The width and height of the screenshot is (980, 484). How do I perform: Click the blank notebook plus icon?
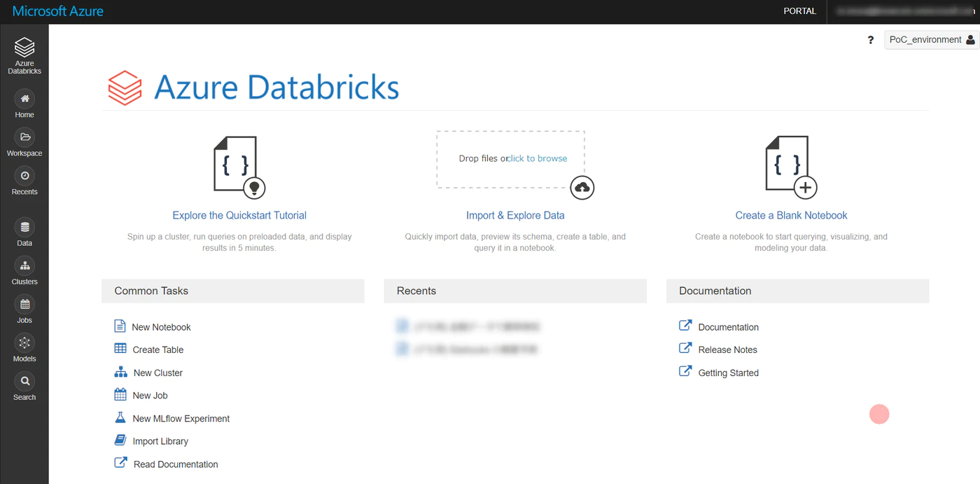pos(805,188)
